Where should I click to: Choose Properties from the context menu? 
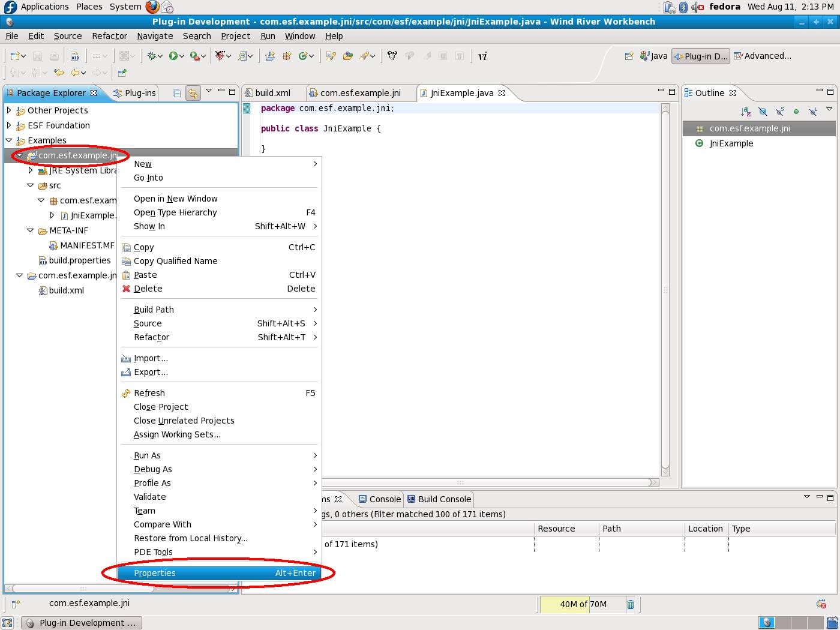(220, 573)
